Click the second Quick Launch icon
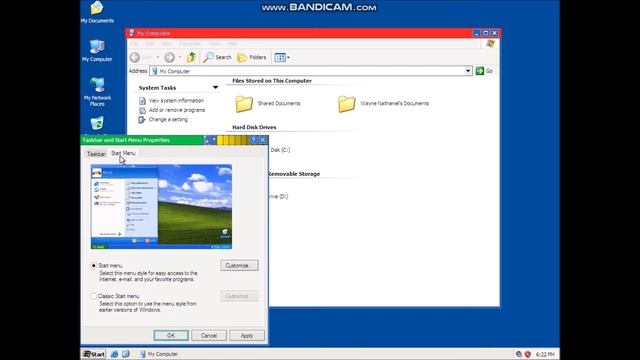The width and height of the screenshot is (640, 360). pos(126,354)
